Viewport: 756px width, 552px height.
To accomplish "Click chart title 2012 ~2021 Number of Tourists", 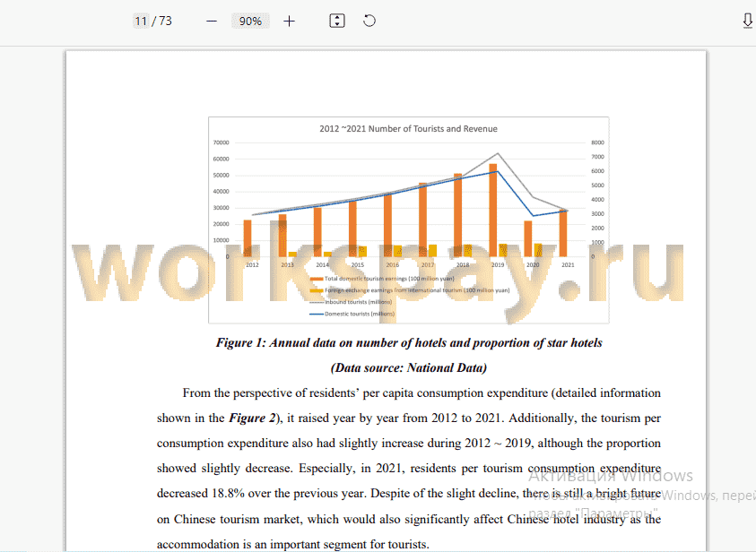I will tap(408, 129).
